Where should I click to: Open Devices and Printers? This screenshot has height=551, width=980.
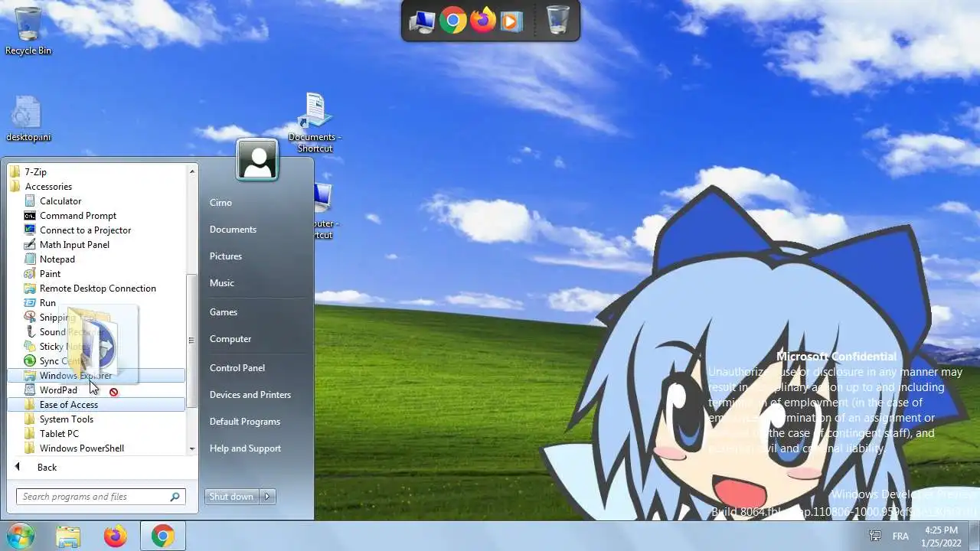[x=250, y=395]
